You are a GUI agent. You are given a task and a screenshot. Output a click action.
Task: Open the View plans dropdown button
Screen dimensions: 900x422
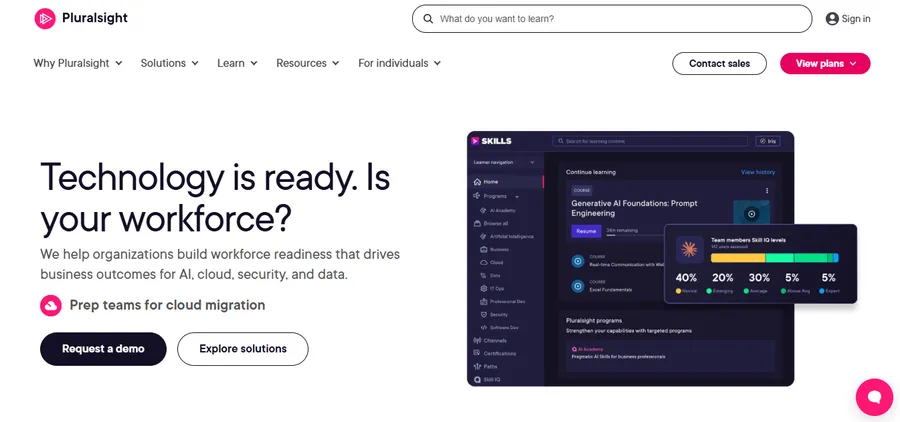[825, 64]
